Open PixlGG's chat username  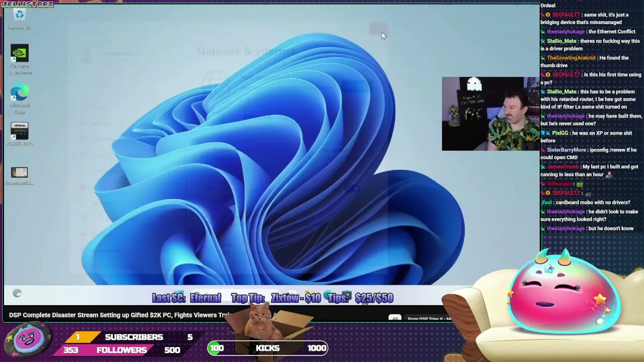(560, 133)
